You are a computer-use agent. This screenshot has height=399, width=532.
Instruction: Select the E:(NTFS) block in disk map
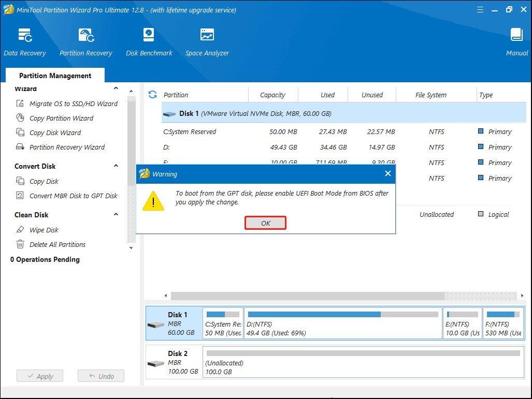tap(463, 323)
